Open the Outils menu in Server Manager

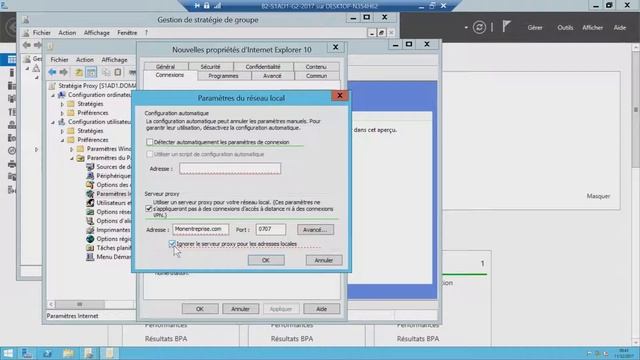[x=565, y=28]
